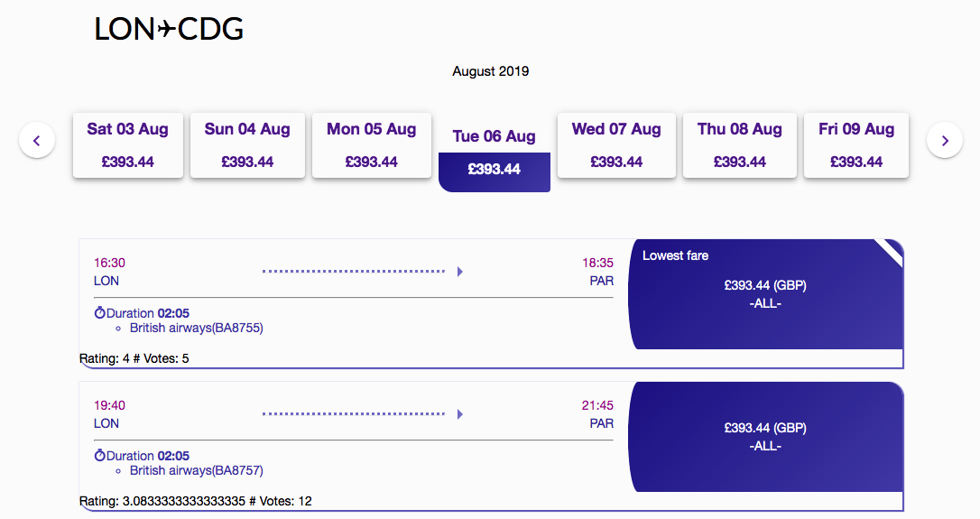Click the airplane icon in LON-CDG header

click(x=167, y=30)
